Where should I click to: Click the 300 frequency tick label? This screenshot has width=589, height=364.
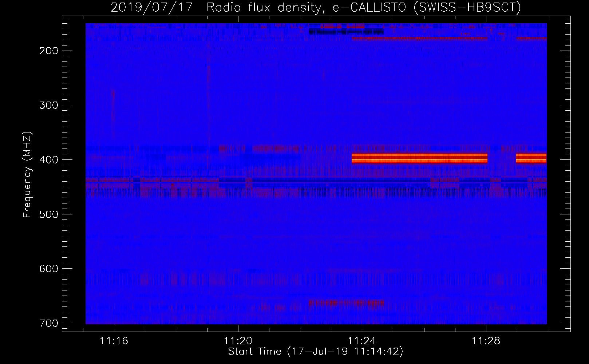coord(49,105)
